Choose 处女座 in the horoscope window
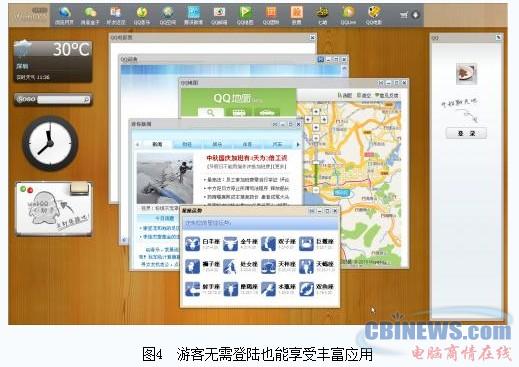 pos(240,266)
